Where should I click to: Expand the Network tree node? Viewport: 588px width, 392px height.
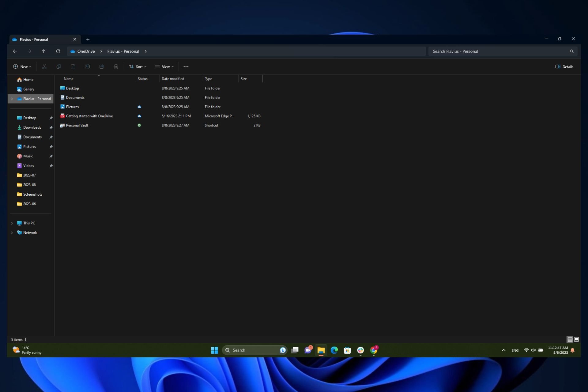12,233
